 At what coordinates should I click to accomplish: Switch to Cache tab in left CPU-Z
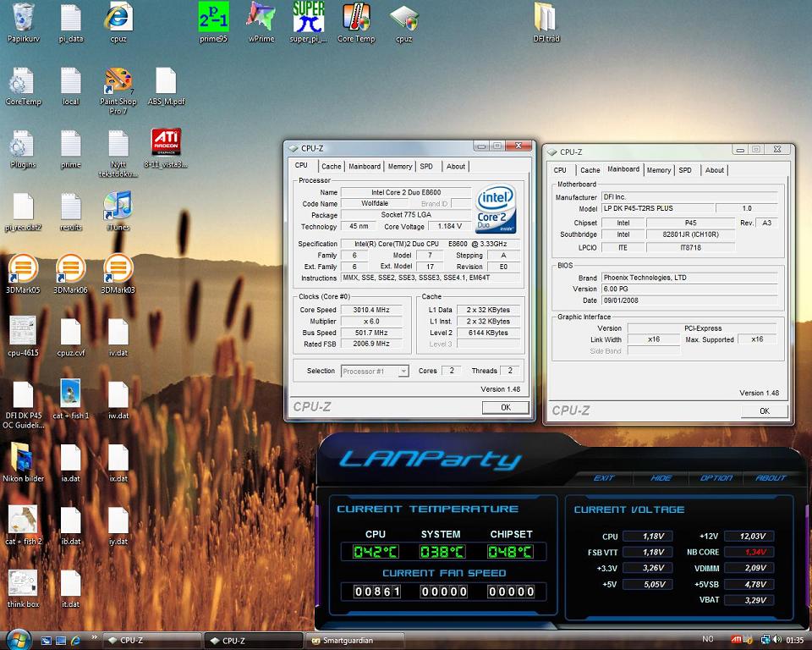coord(331,167)
